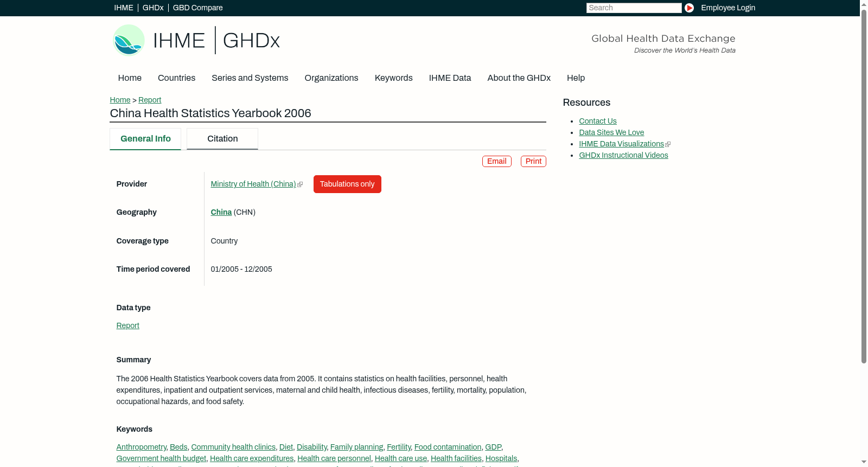Screen dimensions: 868x467
Task: Select the General Info tab
Action: click(x=145, y=139)
